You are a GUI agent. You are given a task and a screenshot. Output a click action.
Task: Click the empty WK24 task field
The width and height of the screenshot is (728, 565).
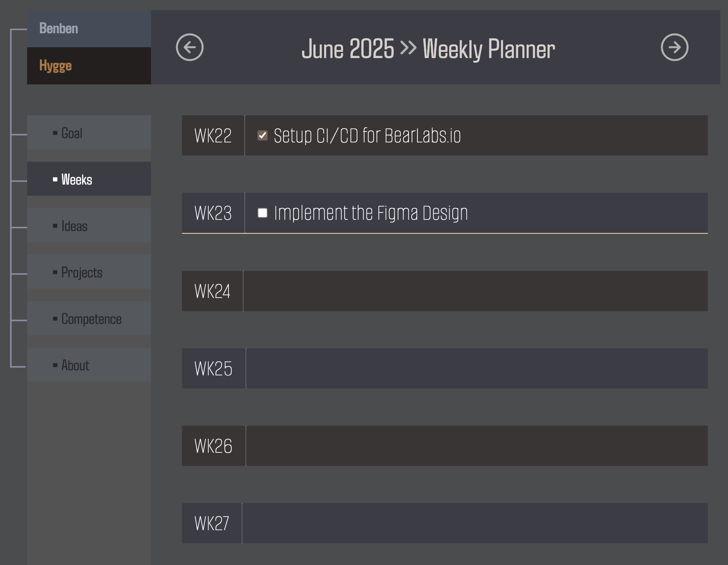[x=475, y=291]
